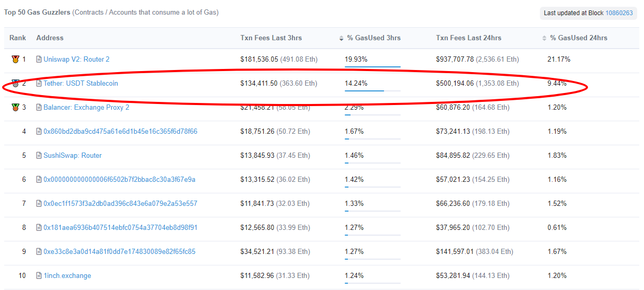Click contract icon beside address 0x0ec1f1573f3a2db0
This screenshot has width=644, height=290.
(x=39, y=203)
